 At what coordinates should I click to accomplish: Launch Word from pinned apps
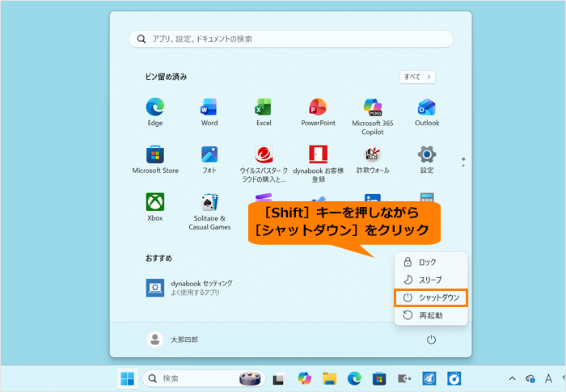tap(209, 112)
